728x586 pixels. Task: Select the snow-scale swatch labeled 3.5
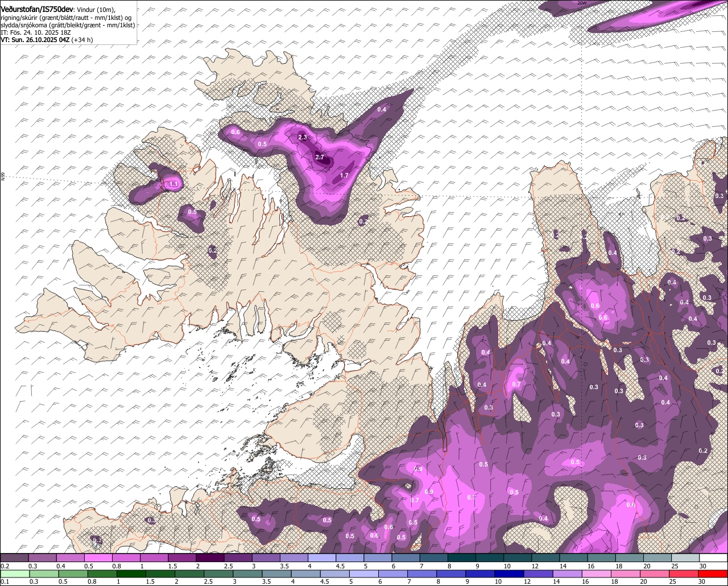294,558
